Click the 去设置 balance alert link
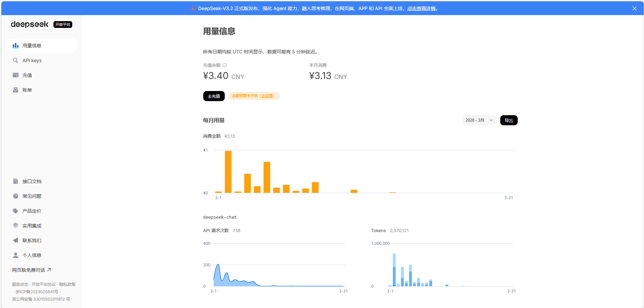This screenshot has height=308, width=644. click(x=267, y=96)
